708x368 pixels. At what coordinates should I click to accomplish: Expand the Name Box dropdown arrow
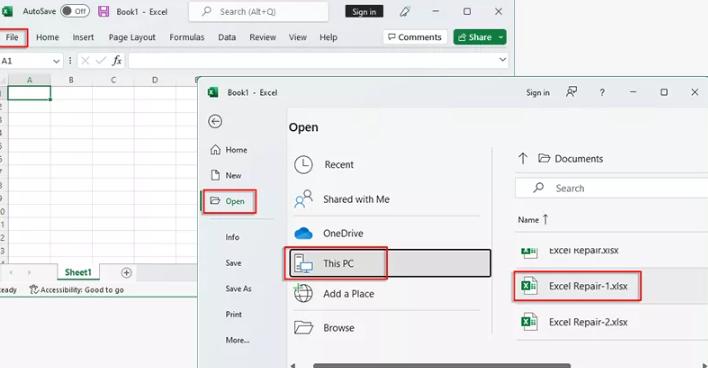pyautogui.click(x=56, y=61)
